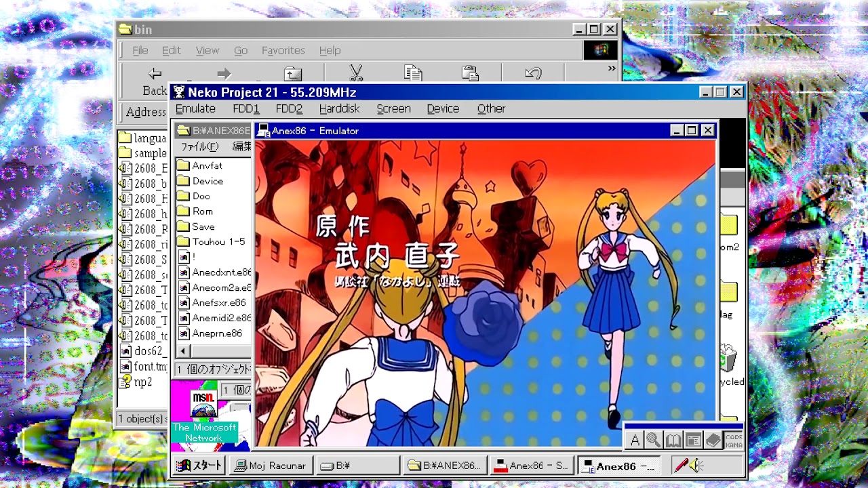Select the Anecdxnt.e86 file

click(214, 272)
